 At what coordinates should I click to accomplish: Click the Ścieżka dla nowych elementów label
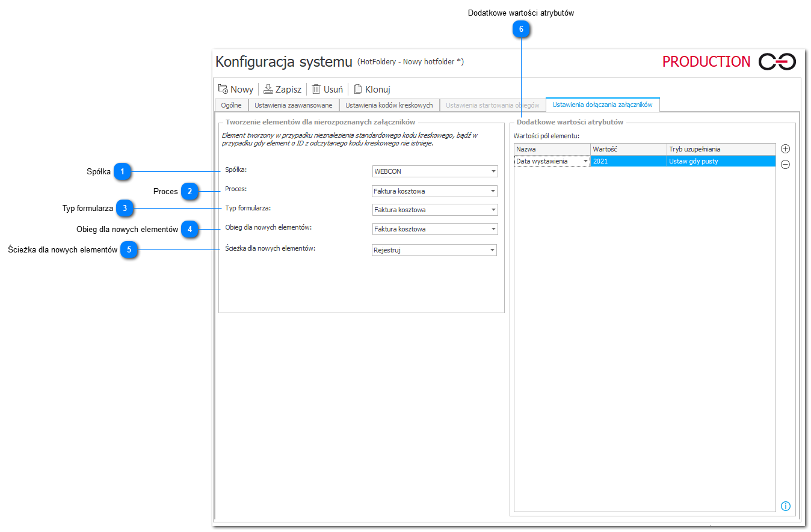click(270, 248)
